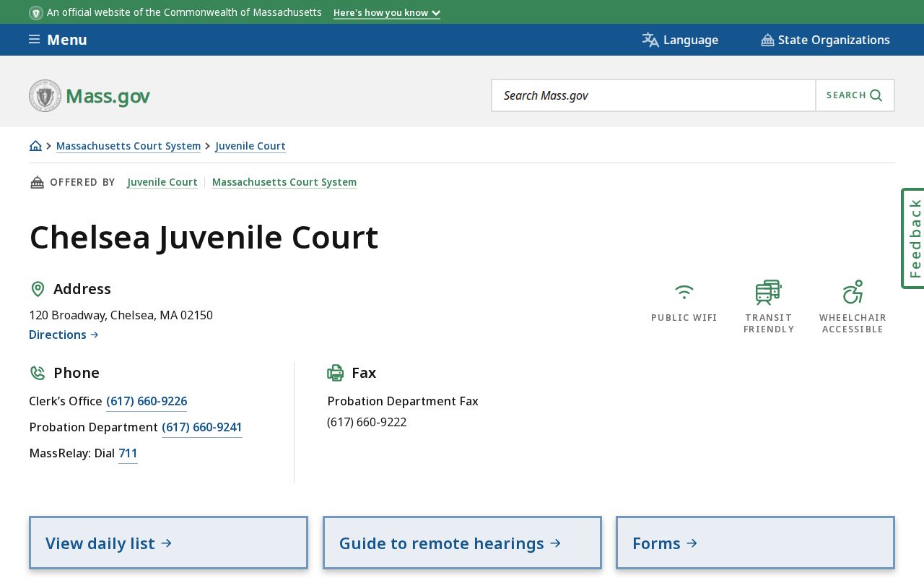Click the address text 120 Broadway, Chelsea
The width and height of the screenshot is (924, 578).
(121, 315)
